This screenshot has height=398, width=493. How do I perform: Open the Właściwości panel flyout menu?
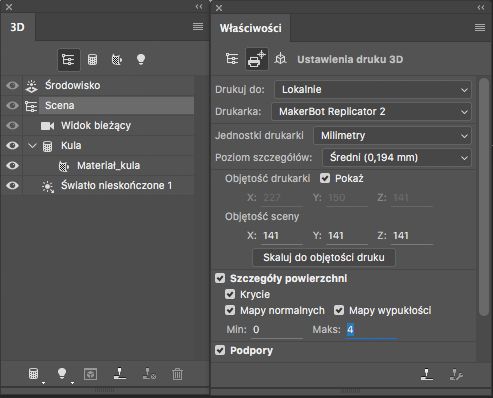click(480, 28)
